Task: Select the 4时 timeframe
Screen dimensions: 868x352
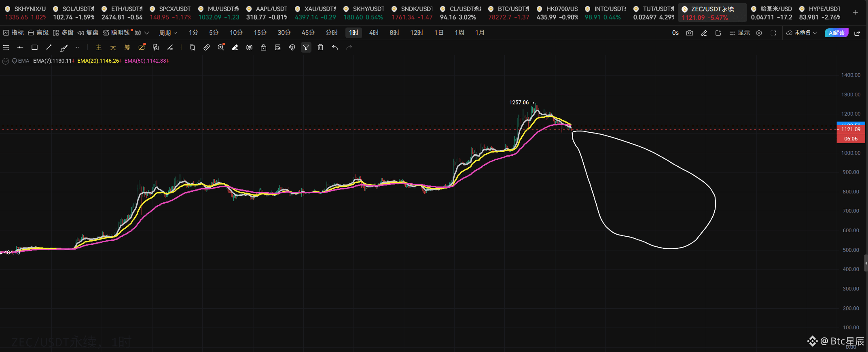Action: 374,33
